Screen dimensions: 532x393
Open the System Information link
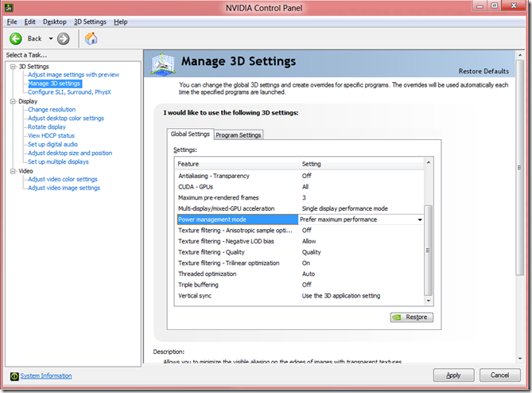click(46, 376)
